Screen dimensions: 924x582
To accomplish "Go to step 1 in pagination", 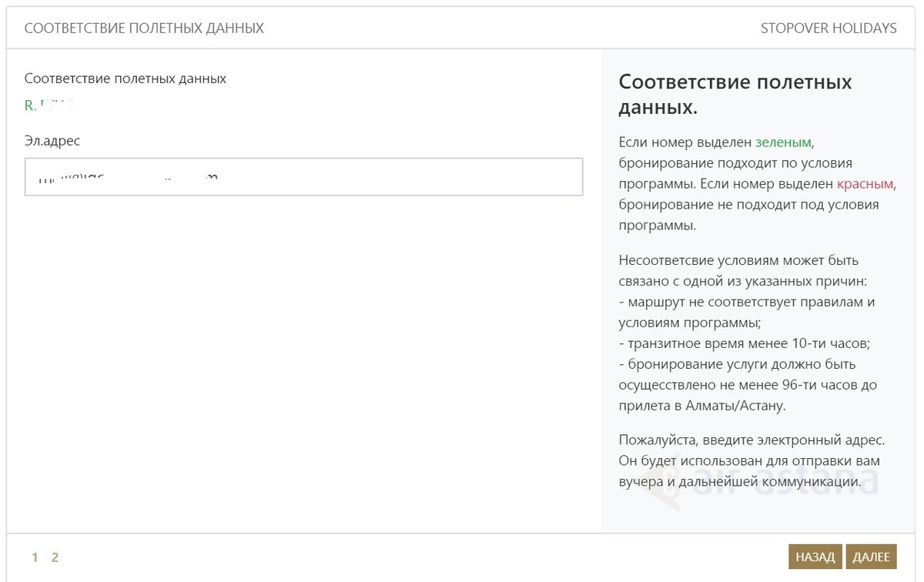I will [35, 557].
